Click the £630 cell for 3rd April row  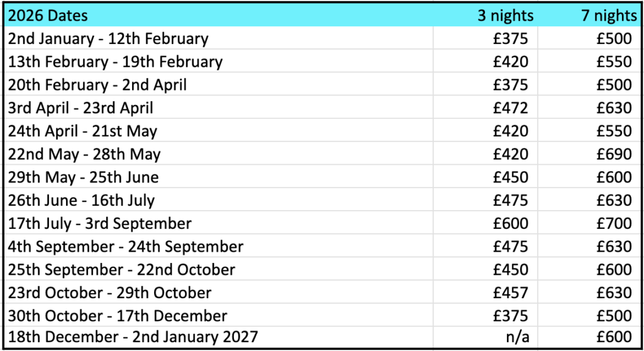click(x=614, y=108)
